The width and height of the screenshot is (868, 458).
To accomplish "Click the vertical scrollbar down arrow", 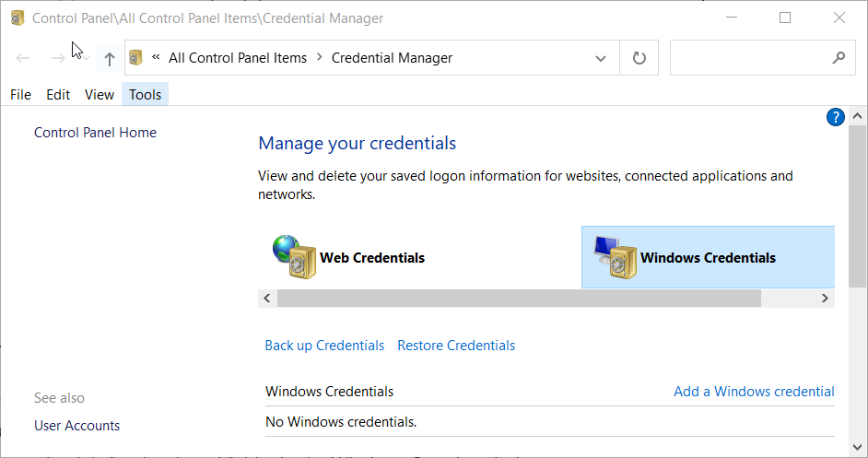I will pyautogui.click(x=858, y=447).
